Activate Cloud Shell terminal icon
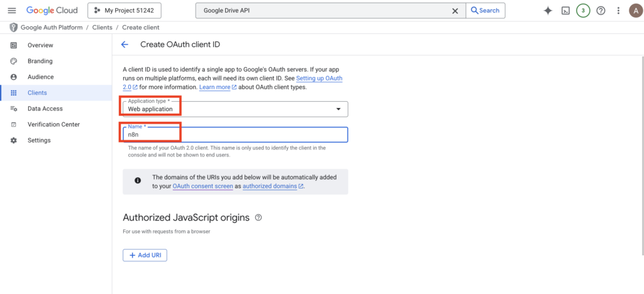The width and height of the screenshot is (644, 294). [565, 11]
